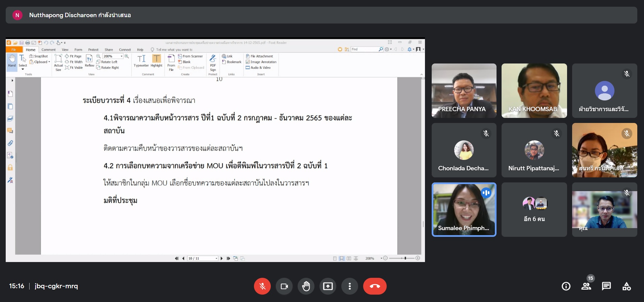Open the meeting details info icon
The height and width of the screenshot is (302, 644).
click(566, 286)
